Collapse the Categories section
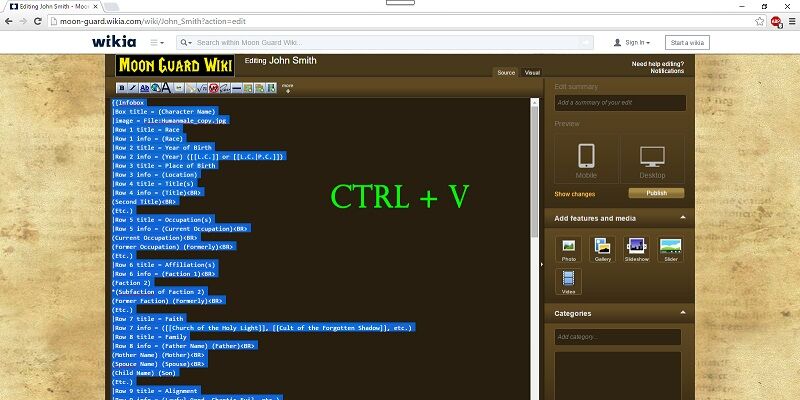 tap(683, 313)
